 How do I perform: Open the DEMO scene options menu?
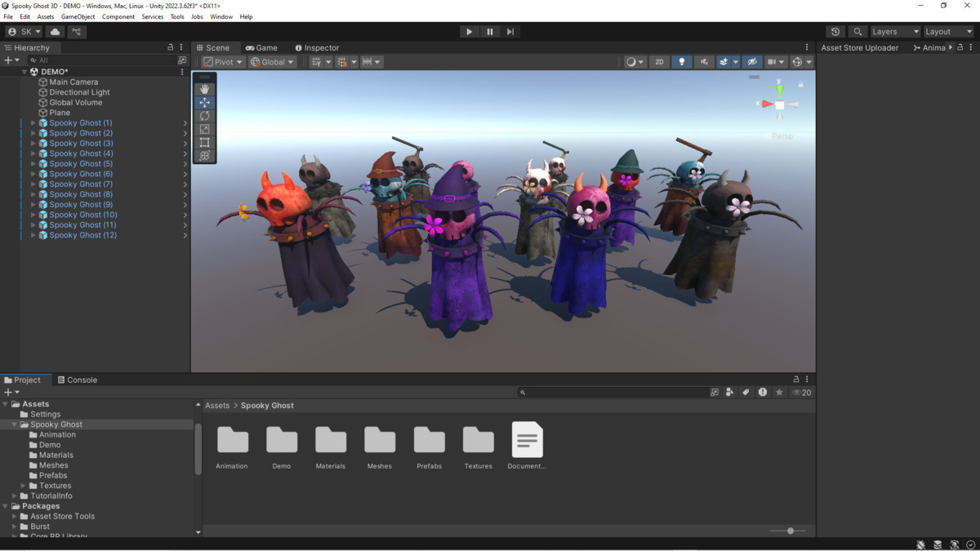tap(182, 72)
